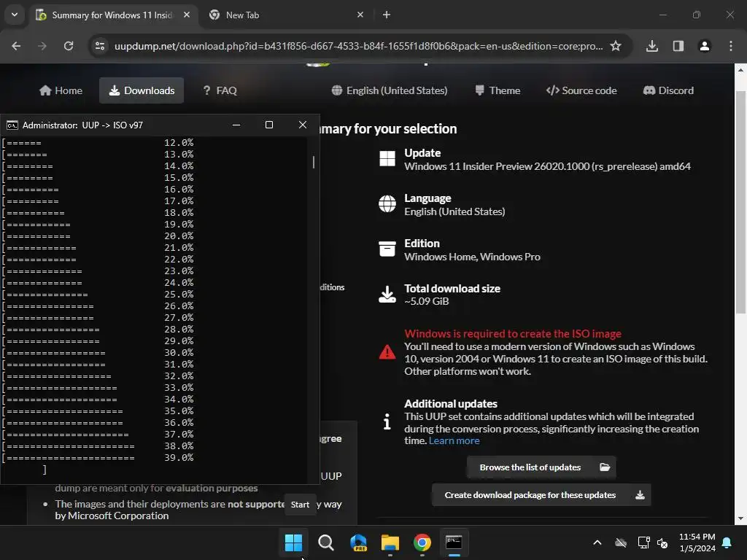This screenshot has height=560, width=747.
Task: View site information icon in address bar
Action: [100, 46]
